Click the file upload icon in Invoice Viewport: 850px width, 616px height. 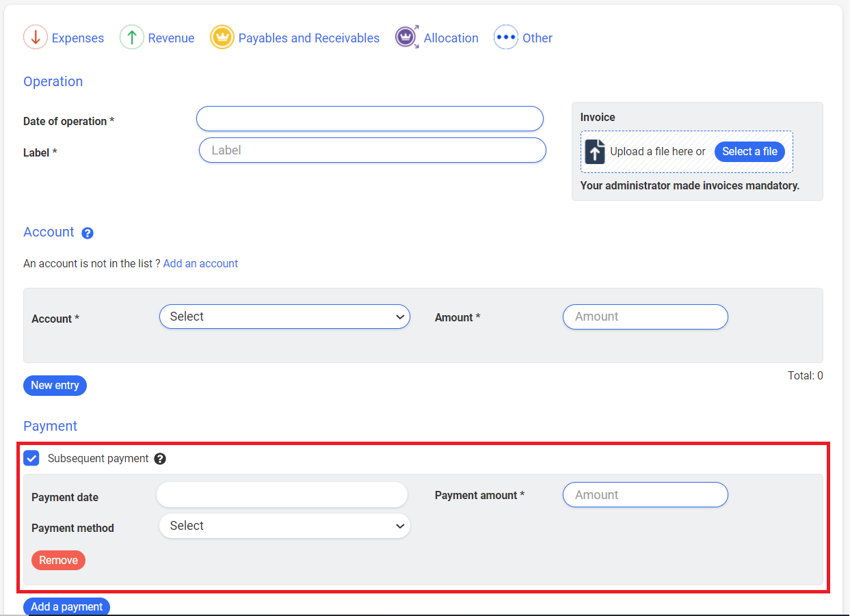[595, 152]
